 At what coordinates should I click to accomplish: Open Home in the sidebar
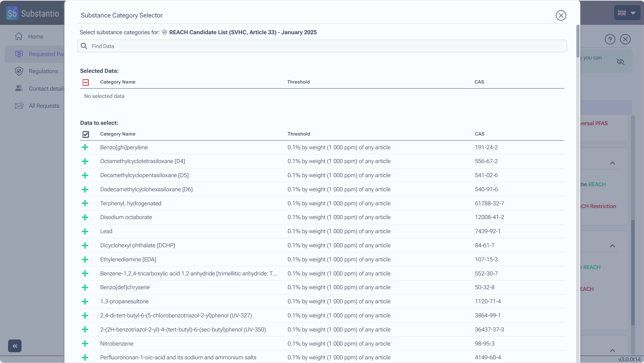[x=35, y=37]
